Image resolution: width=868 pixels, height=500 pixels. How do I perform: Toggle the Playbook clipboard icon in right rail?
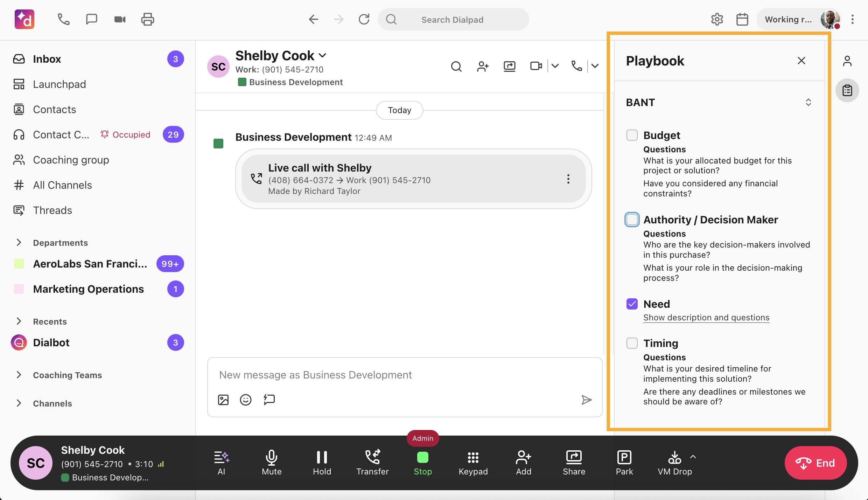click(x=847, y=90)
